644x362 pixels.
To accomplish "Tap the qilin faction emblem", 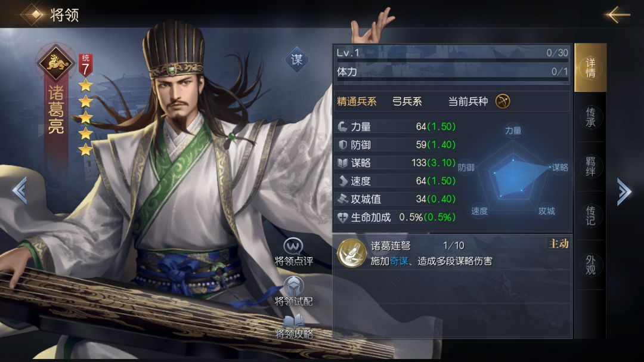I will pyautogui.click(x=55, y=63).
